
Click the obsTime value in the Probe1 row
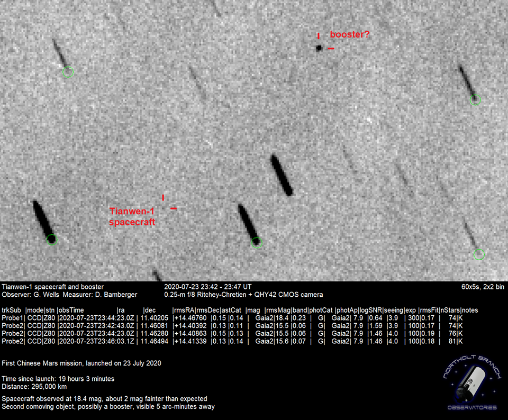(x=96, y=318)
